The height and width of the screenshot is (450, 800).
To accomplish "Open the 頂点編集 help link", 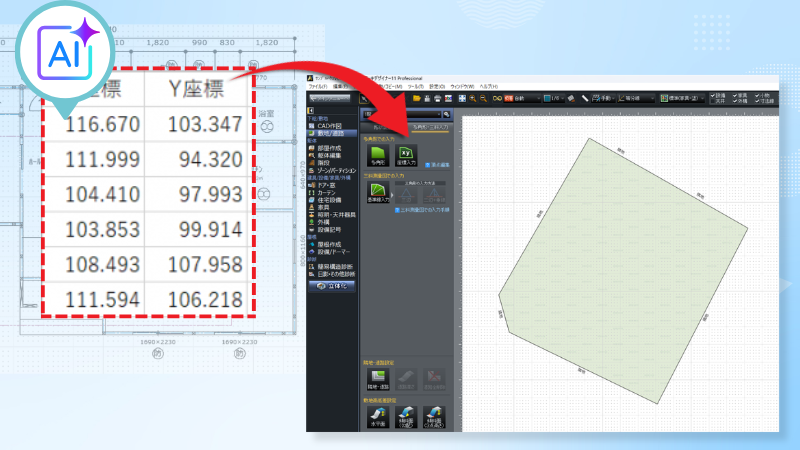I will pos(438,165).
